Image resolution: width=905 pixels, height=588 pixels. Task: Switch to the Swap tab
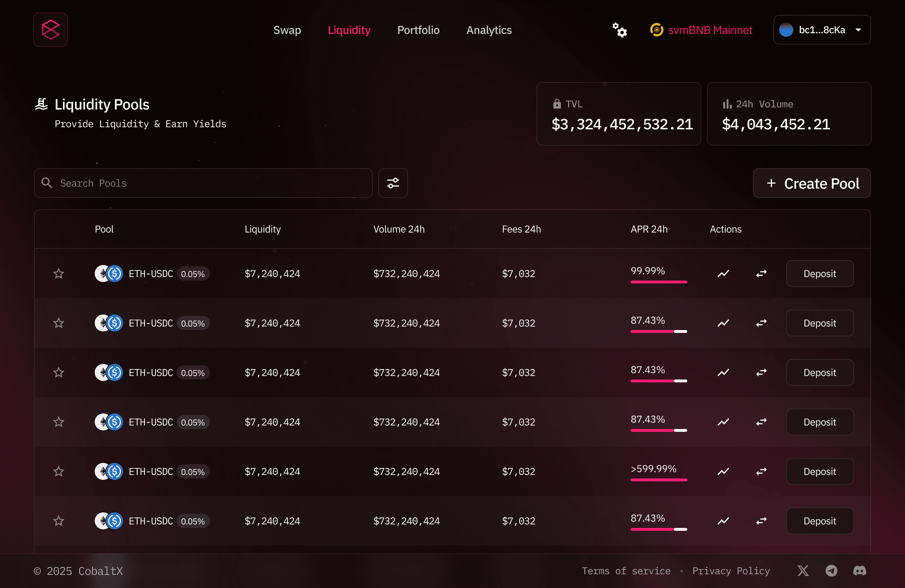(287, 30)
